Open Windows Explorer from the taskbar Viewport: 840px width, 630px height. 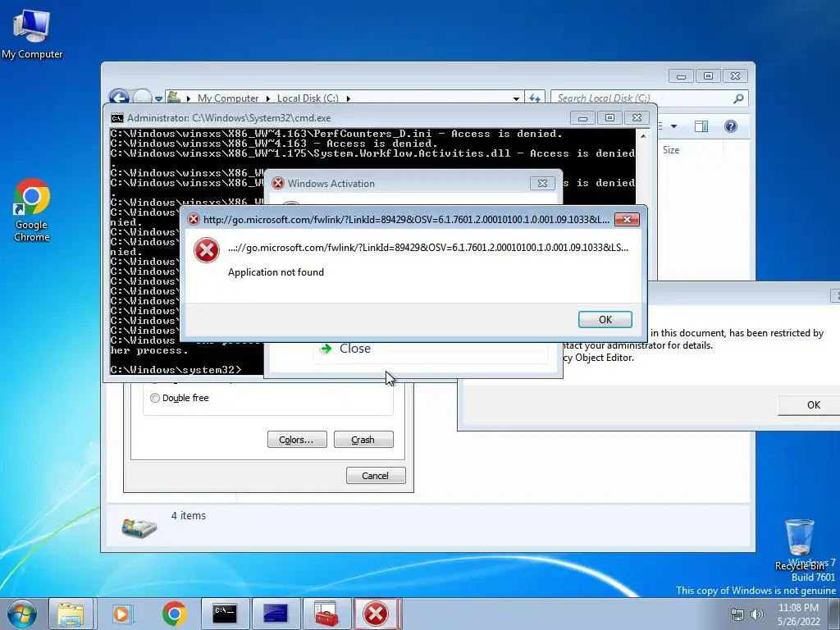click(x=71, y=614)
